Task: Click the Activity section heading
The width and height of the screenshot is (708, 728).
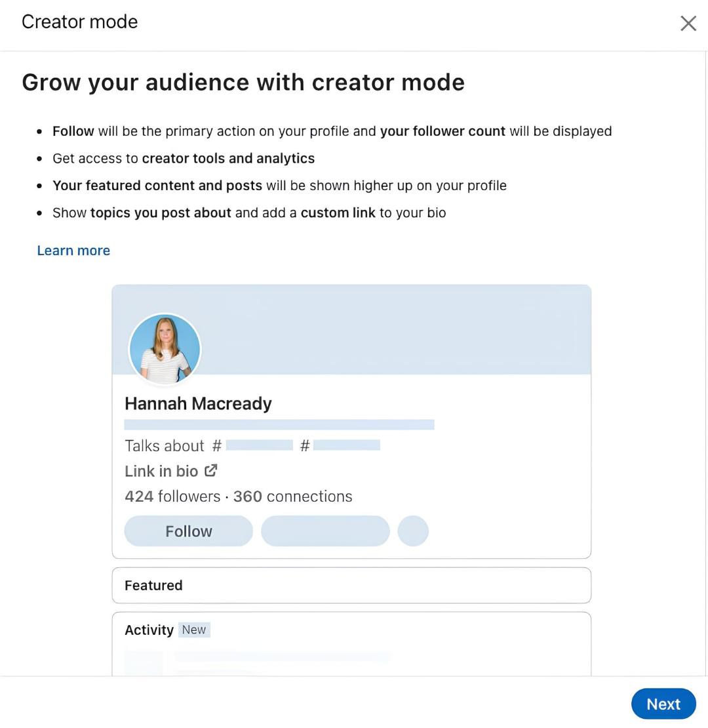Action: coord(149,630)
